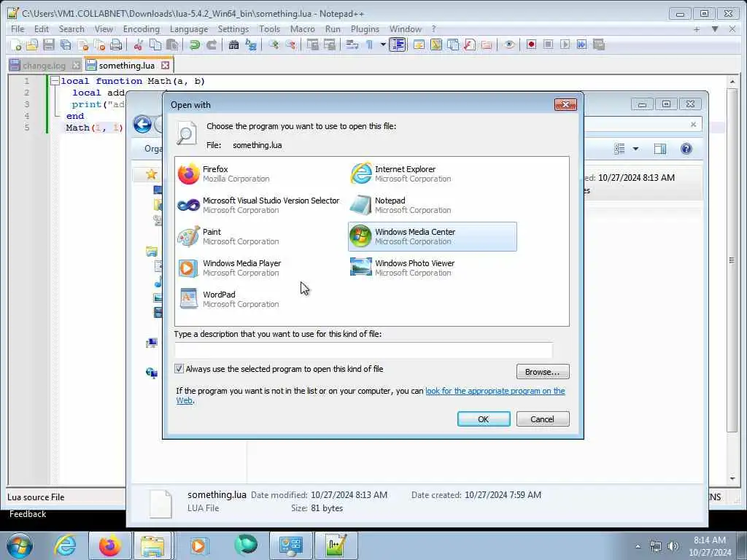The height and width of the screenshot is (560, 747).
Task: Open the dropdown arrow beside pilcrow icon
Action: tap(382, 44)
